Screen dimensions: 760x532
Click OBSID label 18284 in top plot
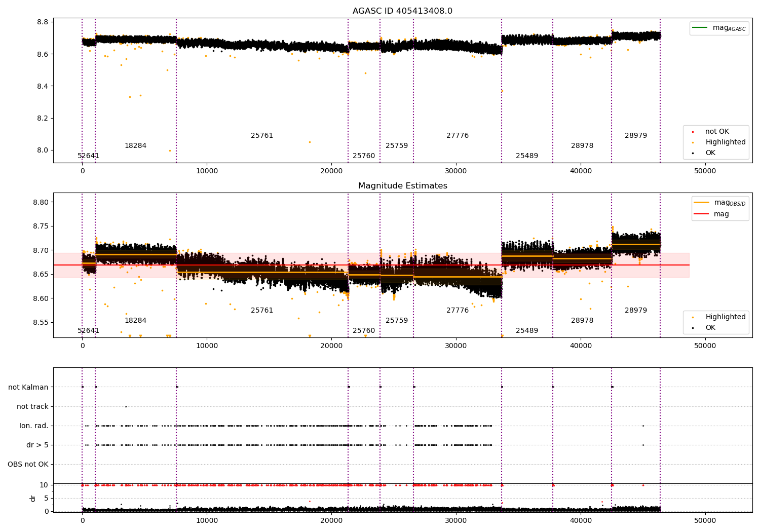(136, 146)
